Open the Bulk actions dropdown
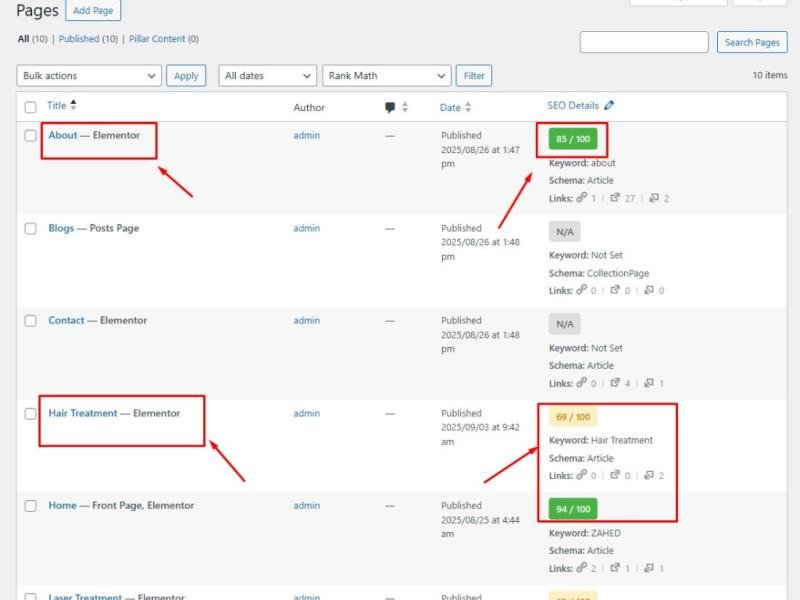Image resolution: width=800 pixels, height=600 pixels. coord(89,76)
